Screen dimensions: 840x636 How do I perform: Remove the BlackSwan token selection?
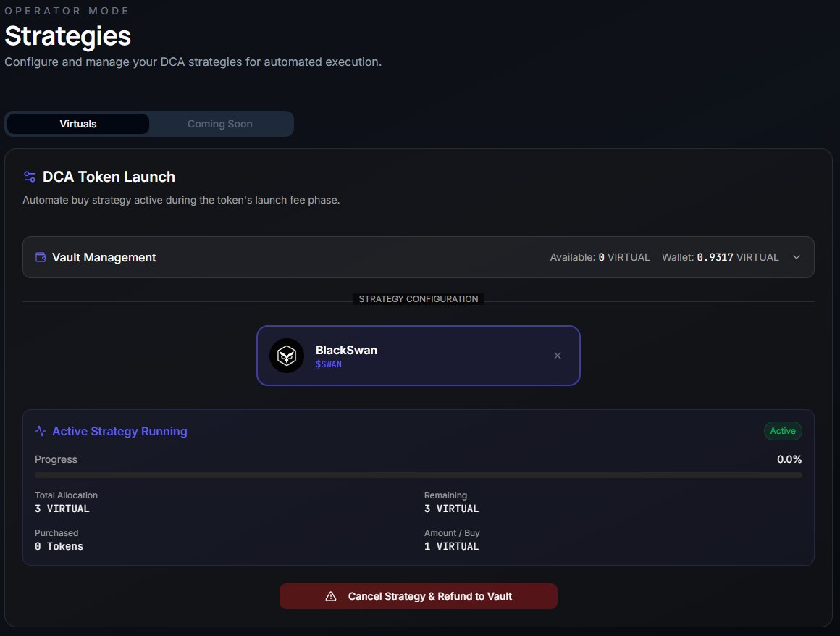tap(557, 356)
